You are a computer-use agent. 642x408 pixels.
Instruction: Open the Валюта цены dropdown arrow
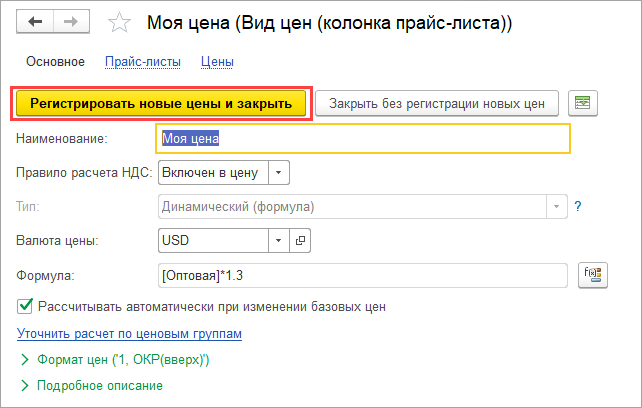279,240
